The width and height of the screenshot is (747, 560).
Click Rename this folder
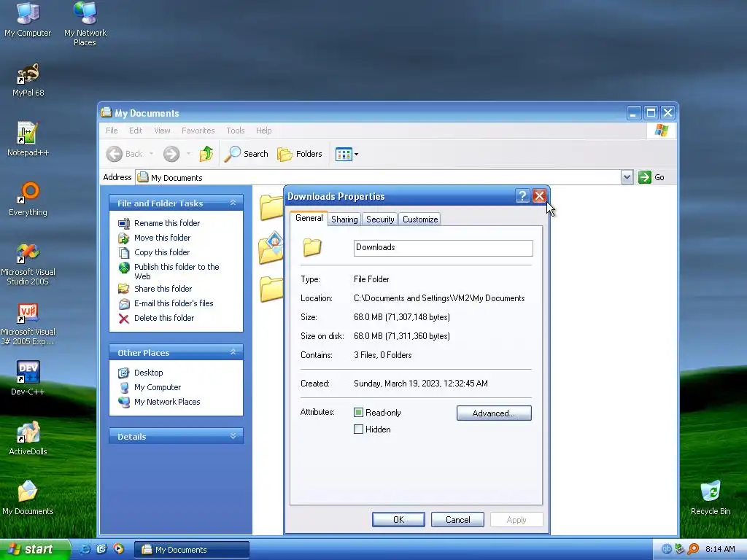click(x=167, y=223)
